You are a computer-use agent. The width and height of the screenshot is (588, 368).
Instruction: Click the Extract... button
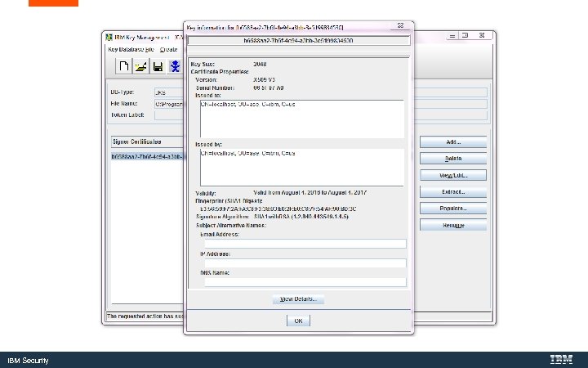(453, 191)
